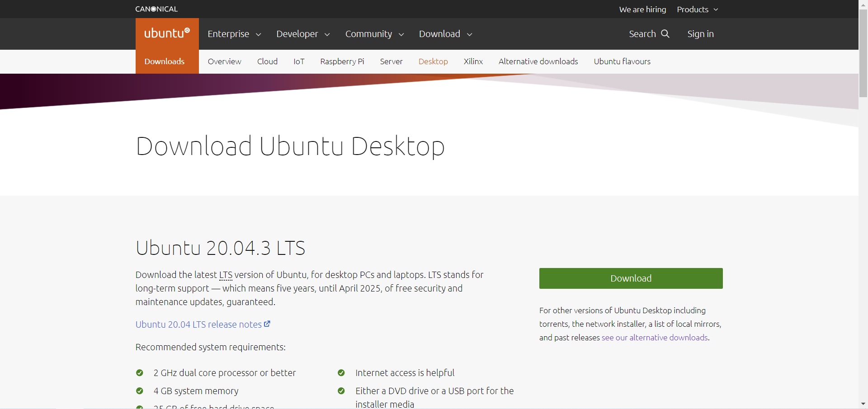868x409 pixels.
Task: Open the We are hiring link
Action: 642,9
